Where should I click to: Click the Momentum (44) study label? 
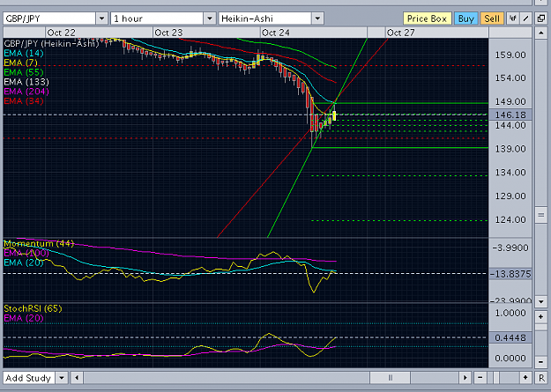point(39,243)
